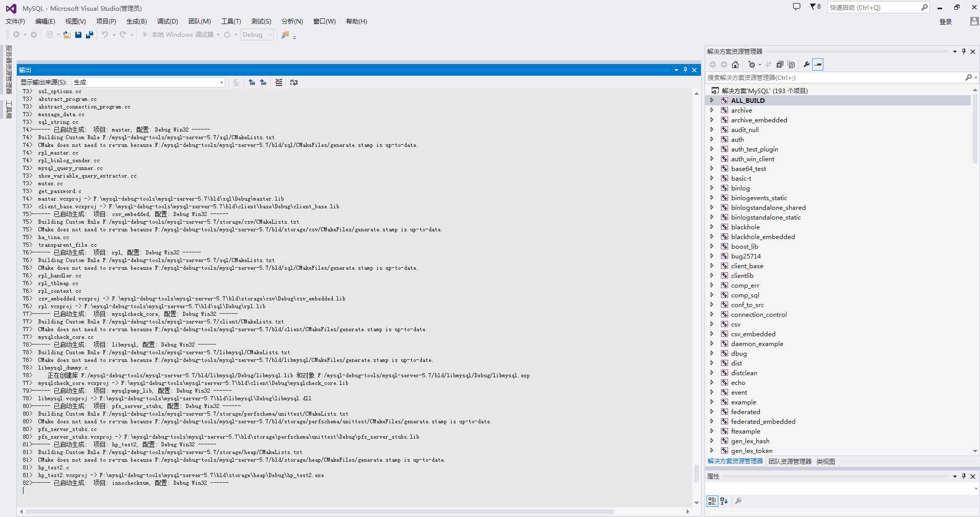The width and height of the screenshot is (980, 517).
Task: Click the Save All multi-disk icon
Action: (90, 35)
